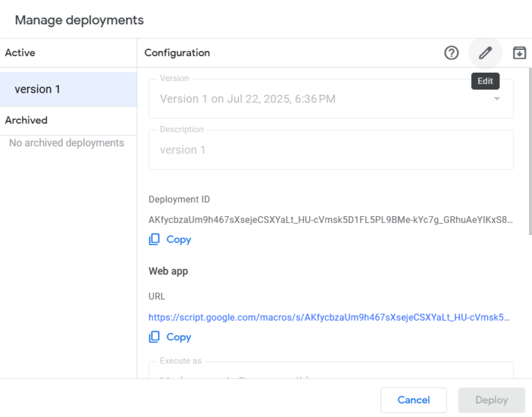Click copy icon under Deployment ID
The height and width of the screenshot is (417, 532).
point(154,239)
